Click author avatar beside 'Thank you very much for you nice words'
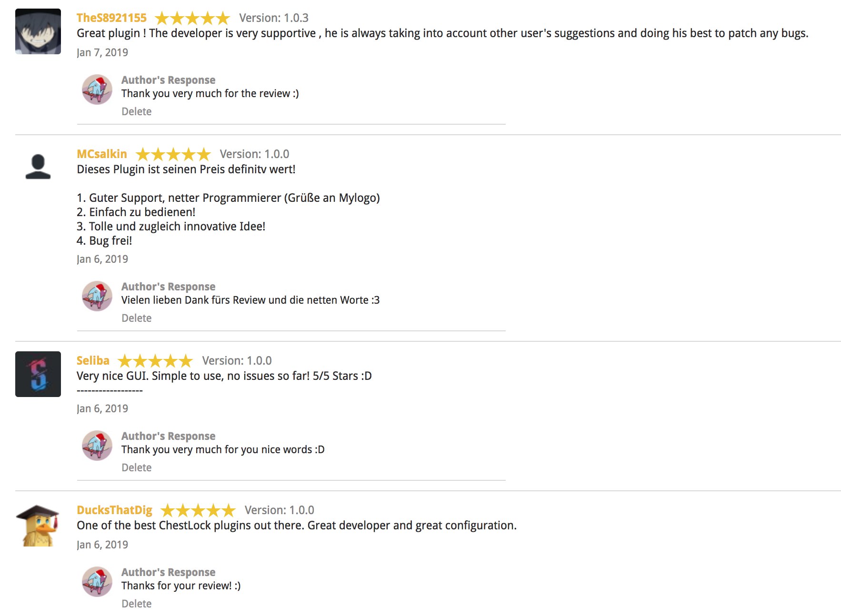This screenshot has width=841, height=616. (x=97, y=445)
